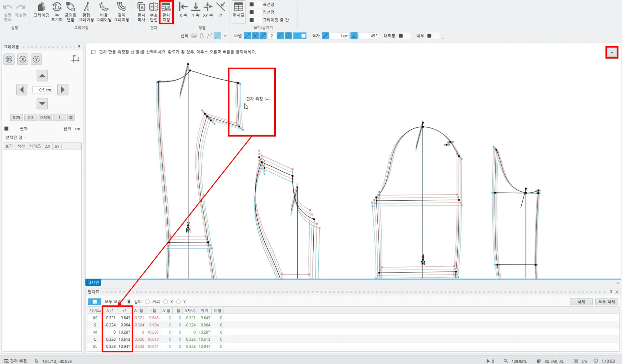This screenshot has width=622, height=364.
Task: Toggle the 곡선점 curve point visibility
Action: pos(251,4)
